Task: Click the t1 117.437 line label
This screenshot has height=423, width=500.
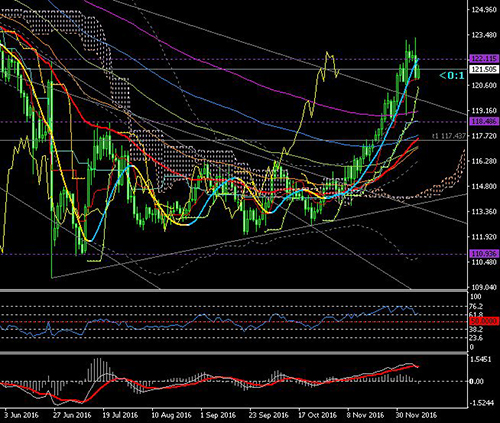Action: [x=449, y=136]
